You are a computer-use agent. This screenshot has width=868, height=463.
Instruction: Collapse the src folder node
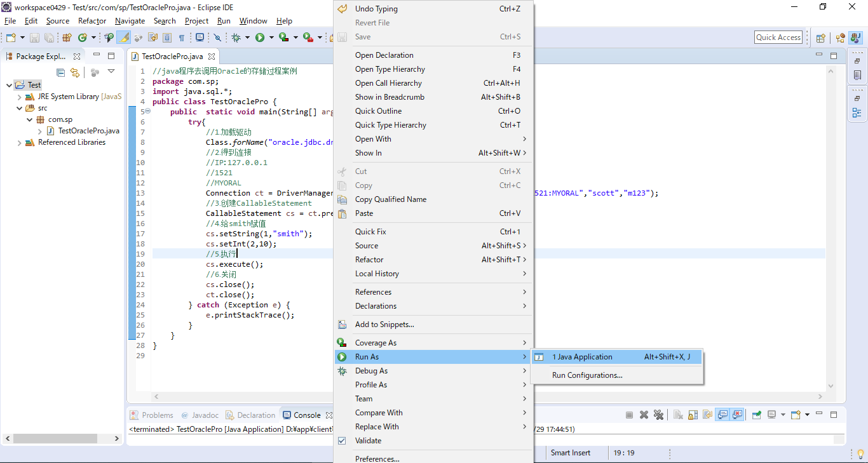point(19,108)
